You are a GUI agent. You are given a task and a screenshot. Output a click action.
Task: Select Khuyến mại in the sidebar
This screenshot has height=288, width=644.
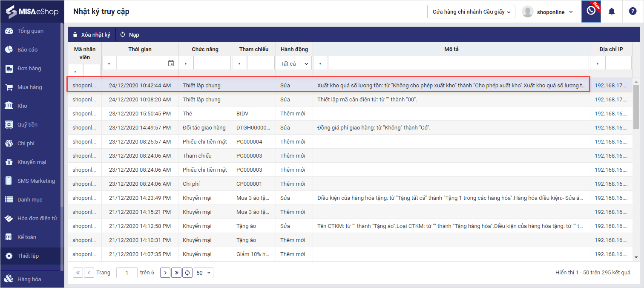(32, 162)
